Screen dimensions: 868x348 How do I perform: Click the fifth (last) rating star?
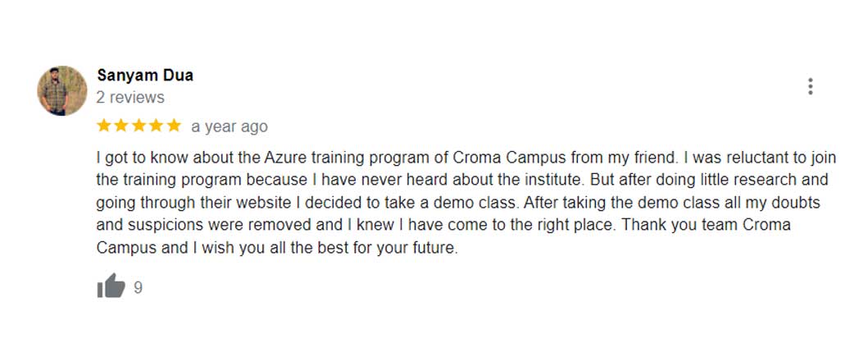[173, 126]
